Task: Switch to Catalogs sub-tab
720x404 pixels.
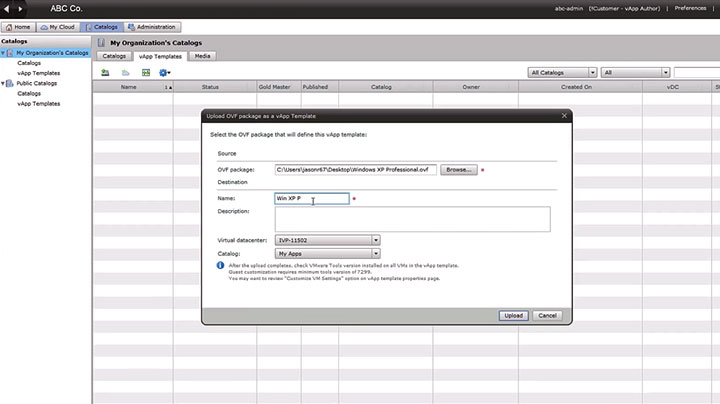Action: coord(114,56)
